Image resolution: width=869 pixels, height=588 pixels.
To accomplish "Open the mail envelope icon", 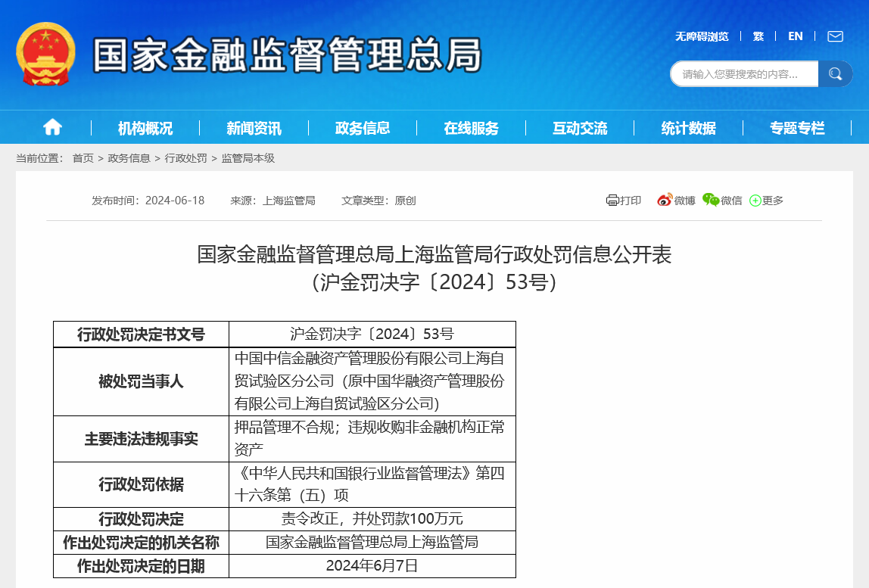I will 835,36.
